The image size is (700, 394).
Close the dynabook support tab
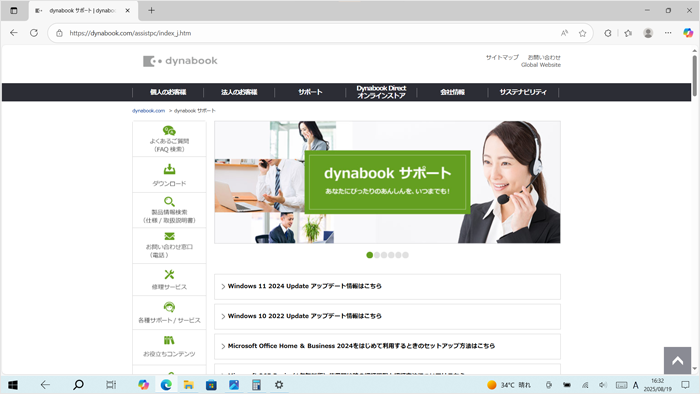128,10
